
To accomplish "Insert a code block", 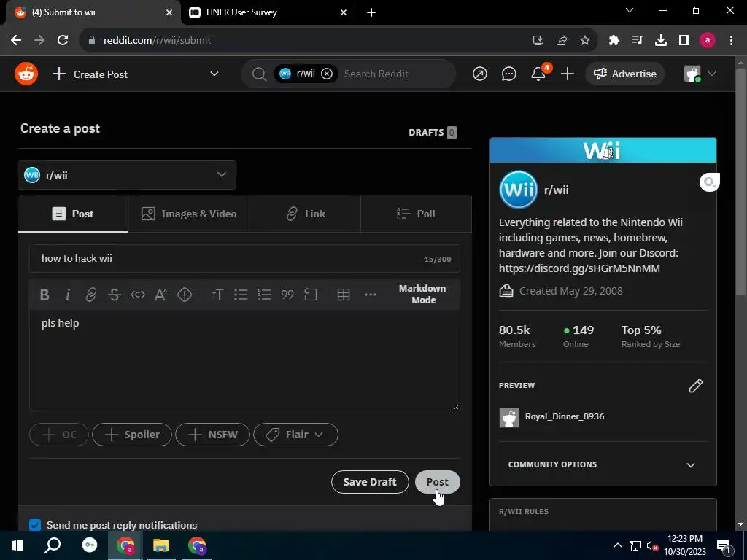I will pyautogui.click(x=311, y=295).
